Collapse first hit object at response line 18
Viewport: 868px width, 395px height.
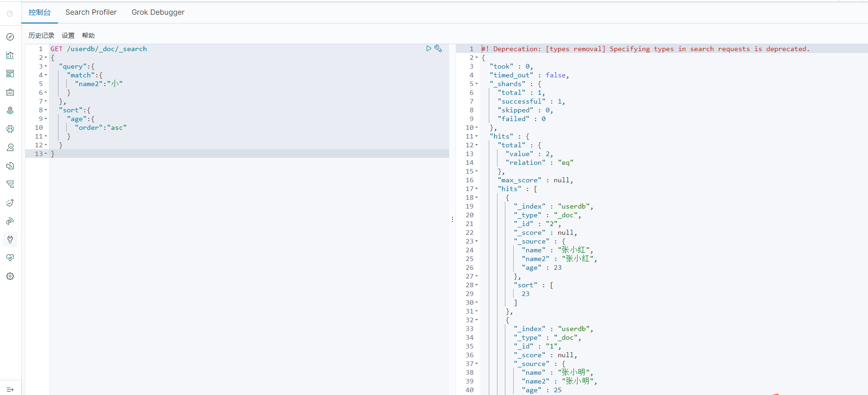pyautogui.click(x=477, y=198)
